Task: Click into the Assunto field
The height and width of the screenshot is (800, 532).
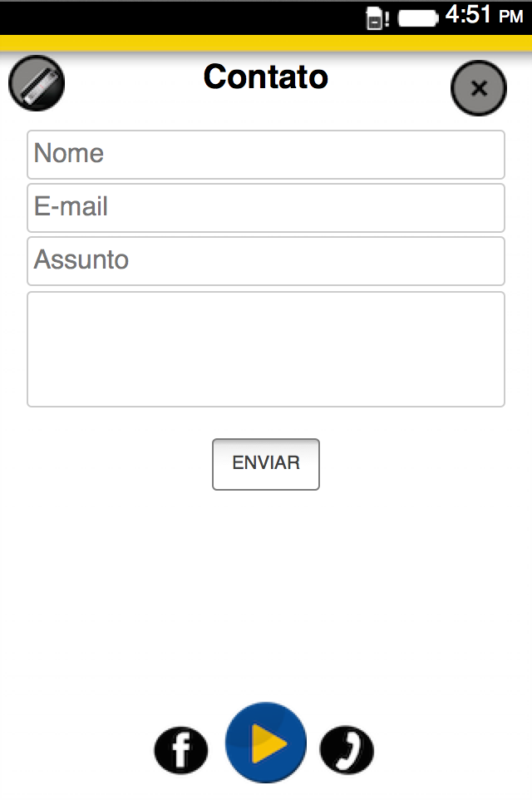Action: (266, 261)
